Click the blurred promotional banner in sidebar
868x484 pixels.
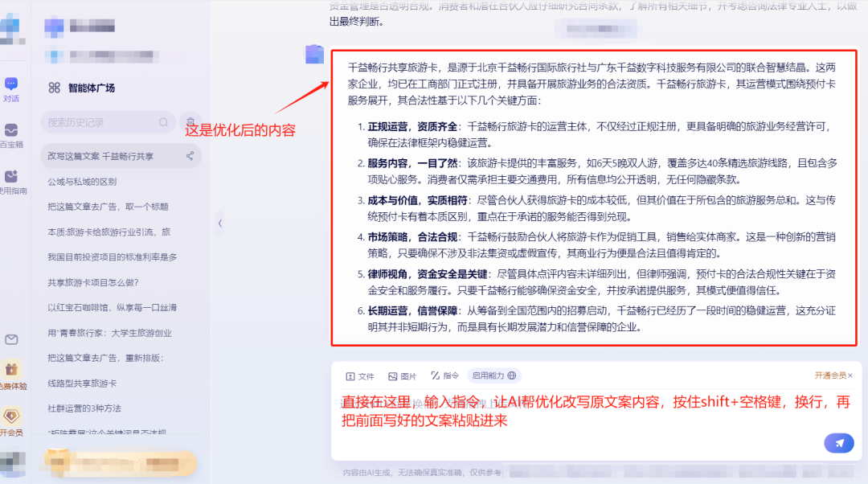tap(120, 463)
